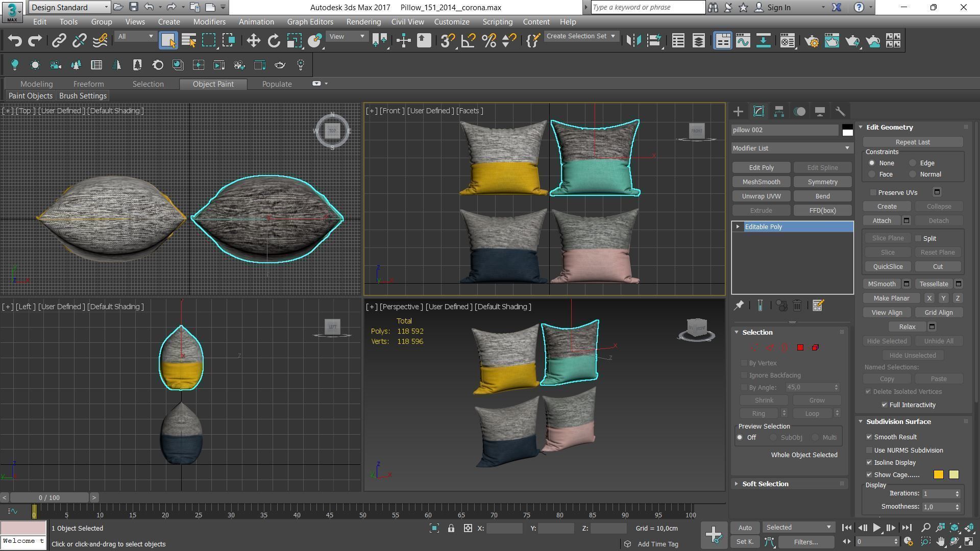Select Edge constraint radio button
980x551 pixels.
tap(913, 163)
